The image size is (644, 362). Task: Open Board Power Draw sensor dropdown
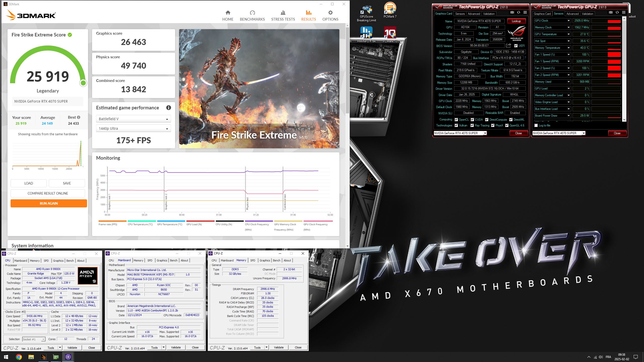568,116
